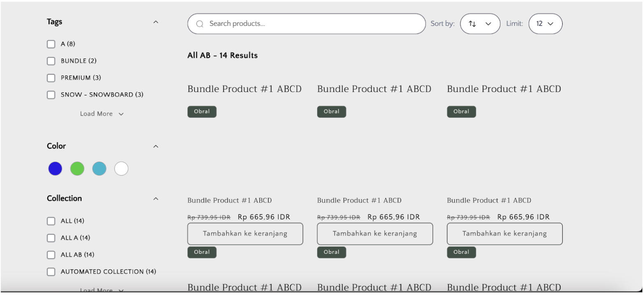Pick the dark blue color swatch

pyautogui.click(x=55, y=168)
